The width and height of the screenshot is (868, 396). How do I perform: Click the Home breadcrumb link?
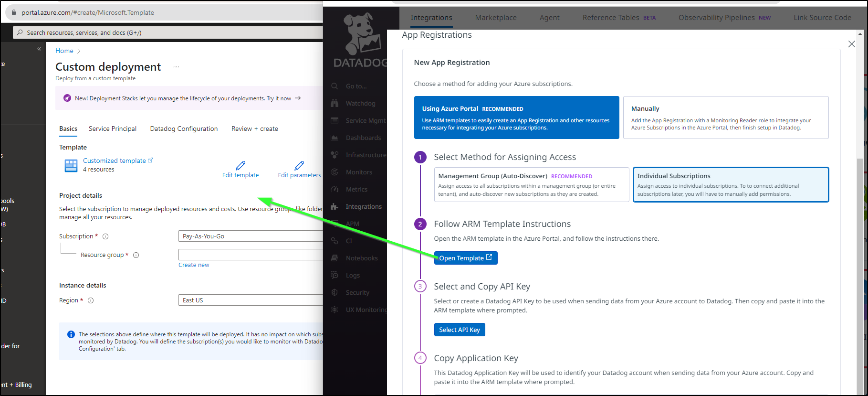point(64,51)
